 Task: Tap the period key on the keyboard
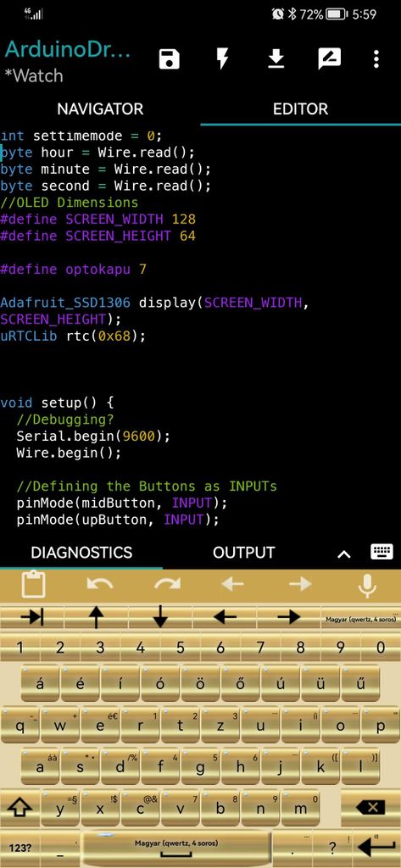[x=293, y=848]
